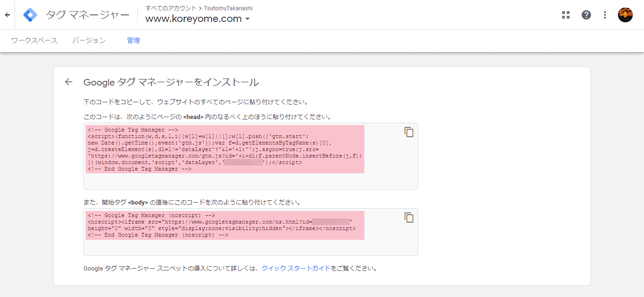Screen dimensions: 644x297
Task: Open the クイック スタートガイド link
Action: click(x=296, y=268)
